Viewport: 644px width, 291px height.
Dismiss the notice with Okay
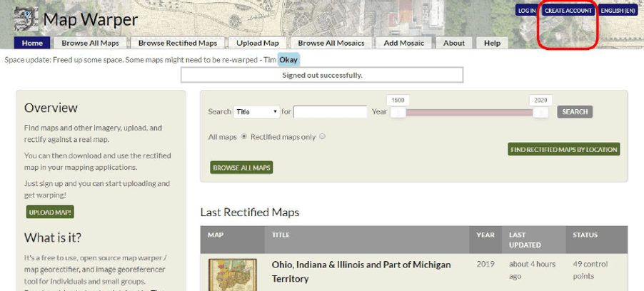288,59
